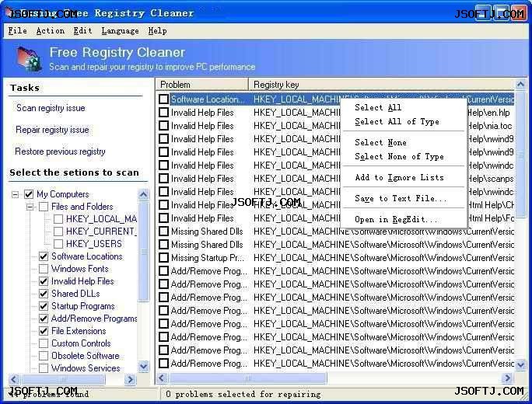Uncheck Shared DLLs checkbox
The width and height of the screenshot is (532, 404).
[x=44, y=294]
